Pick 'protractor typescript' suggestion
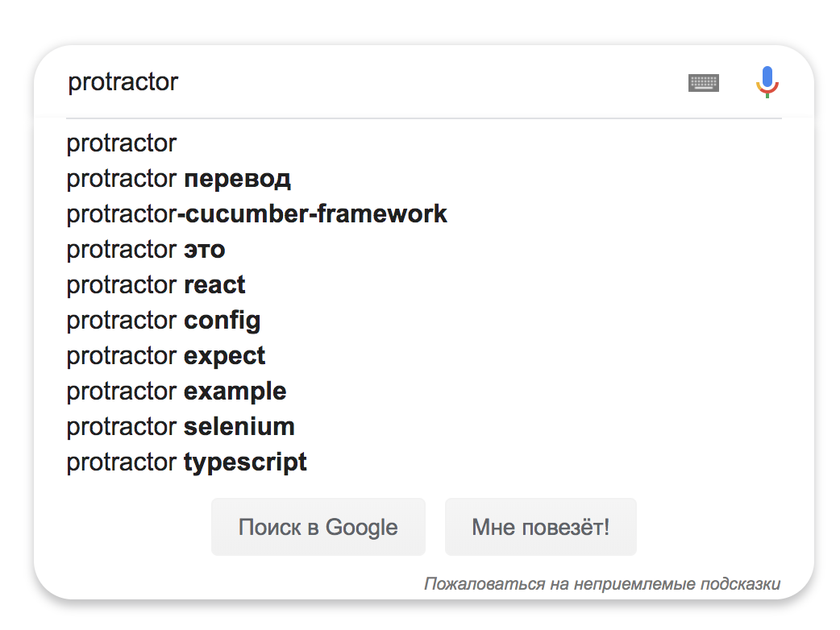840x630 pixels. (424, 462)
